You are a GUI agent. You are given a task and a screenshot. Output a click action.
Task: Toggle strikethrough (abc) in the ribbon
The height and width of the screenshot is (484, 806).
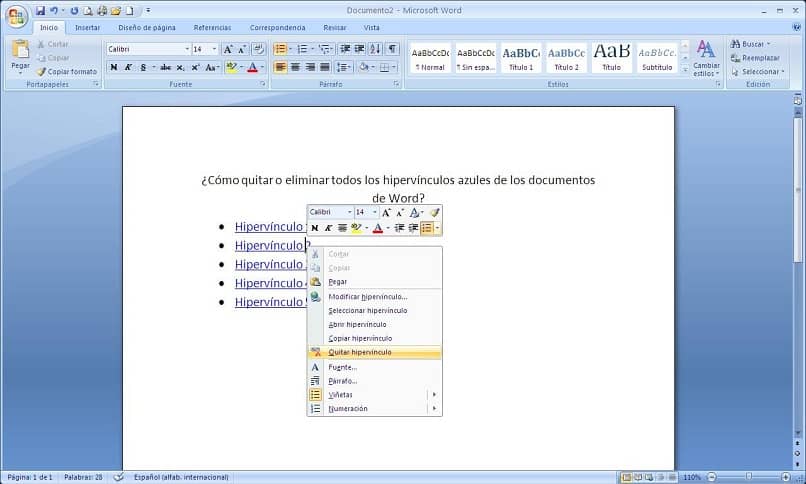[166, 67]
